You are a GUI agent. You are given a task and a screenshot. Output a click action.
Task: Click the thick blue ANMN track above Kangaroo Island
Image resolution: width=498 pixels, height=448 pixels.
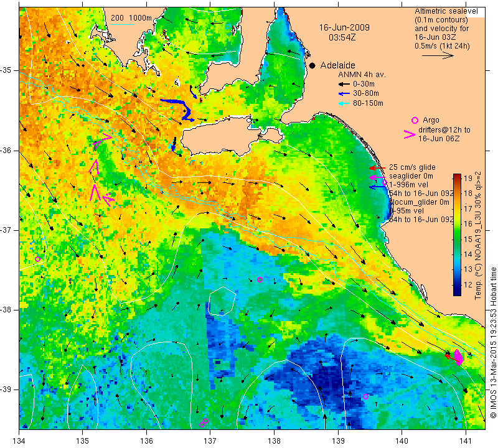tap(179, 110)
